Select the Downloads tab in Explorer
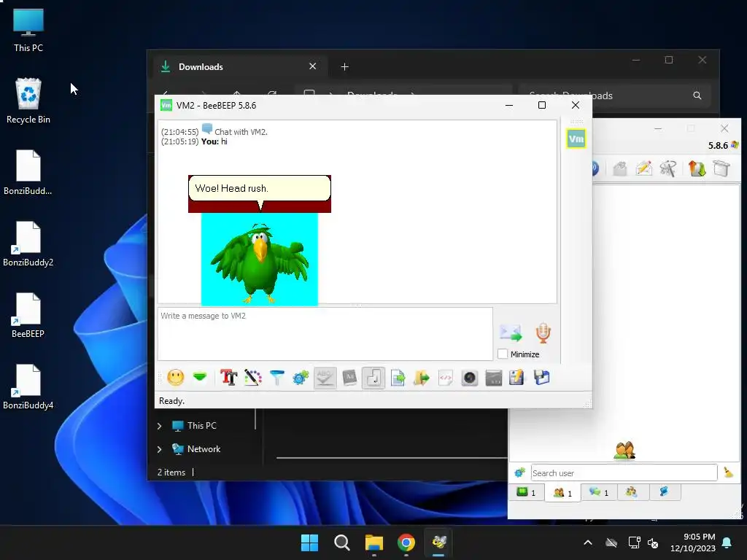The width and height of the screenshot is (747, 560). tap(239, 66)
